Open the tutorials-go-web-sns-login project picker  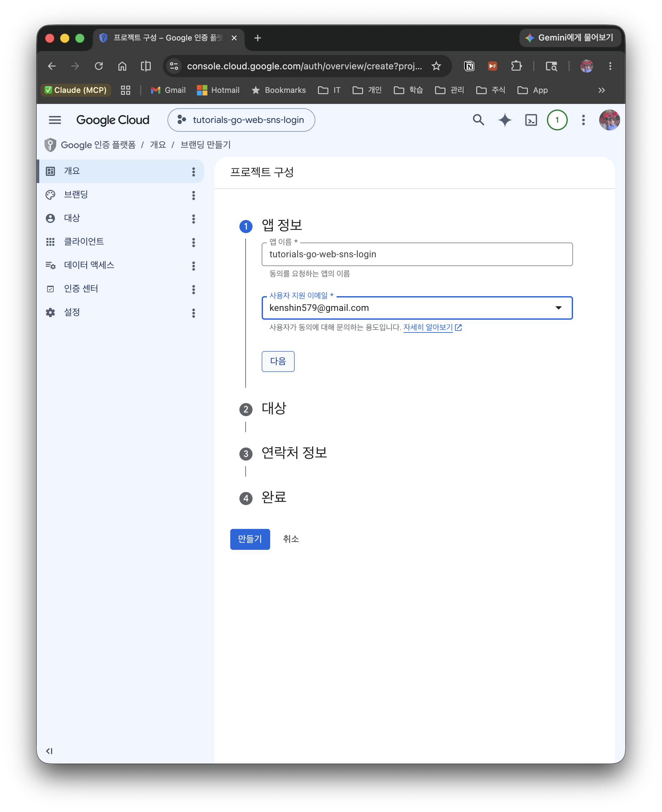pyautogui.click(x=241, y=120)
